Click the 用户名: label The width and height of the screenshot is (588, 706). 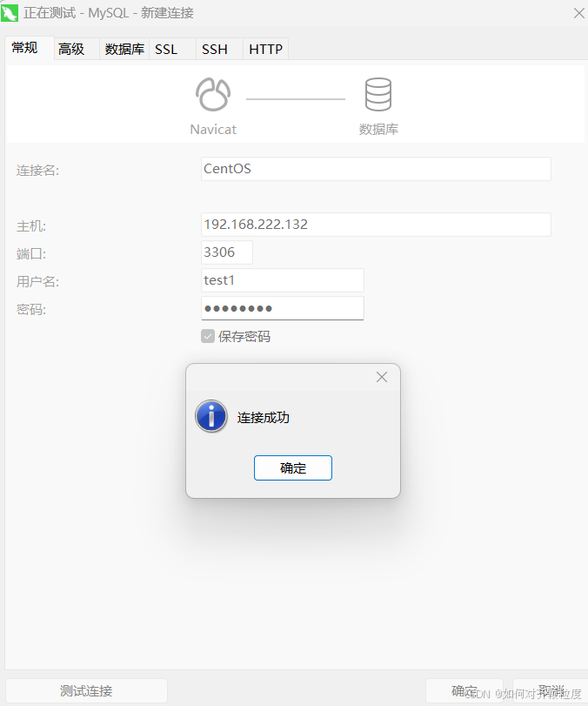point(37,281)
